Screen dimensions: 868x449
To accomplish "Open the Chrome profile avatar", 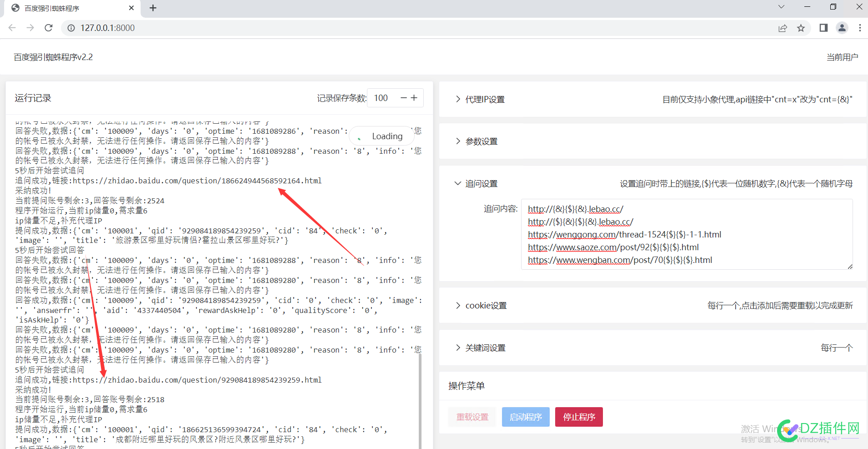I will point(842,28).
